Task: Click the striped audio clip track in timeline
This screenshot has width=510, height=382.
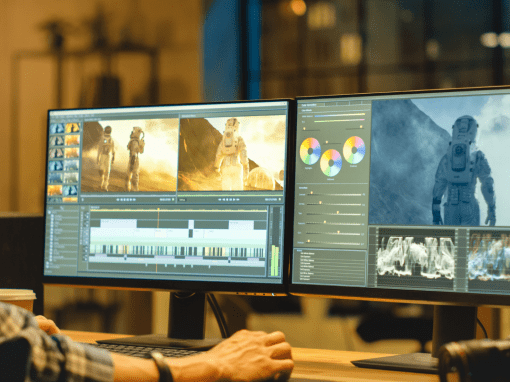Action: coord(179,251)
